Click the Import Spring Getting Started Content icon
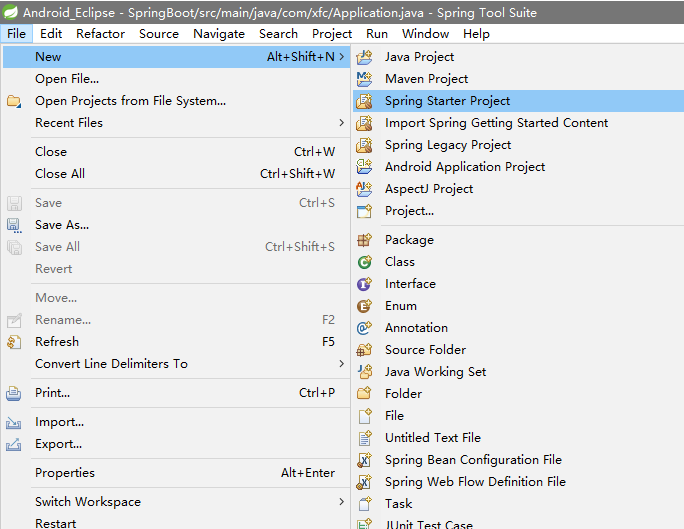 pos(364,123)
